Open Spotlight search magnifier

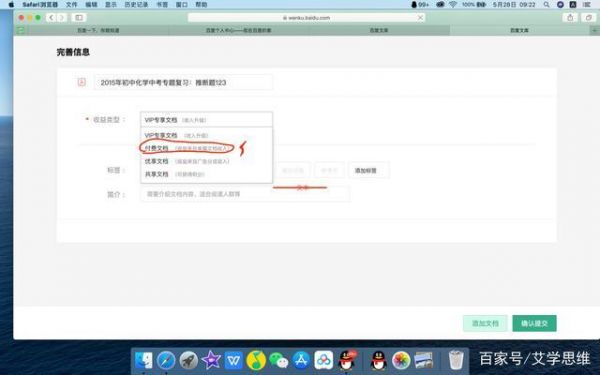point(546,5)
